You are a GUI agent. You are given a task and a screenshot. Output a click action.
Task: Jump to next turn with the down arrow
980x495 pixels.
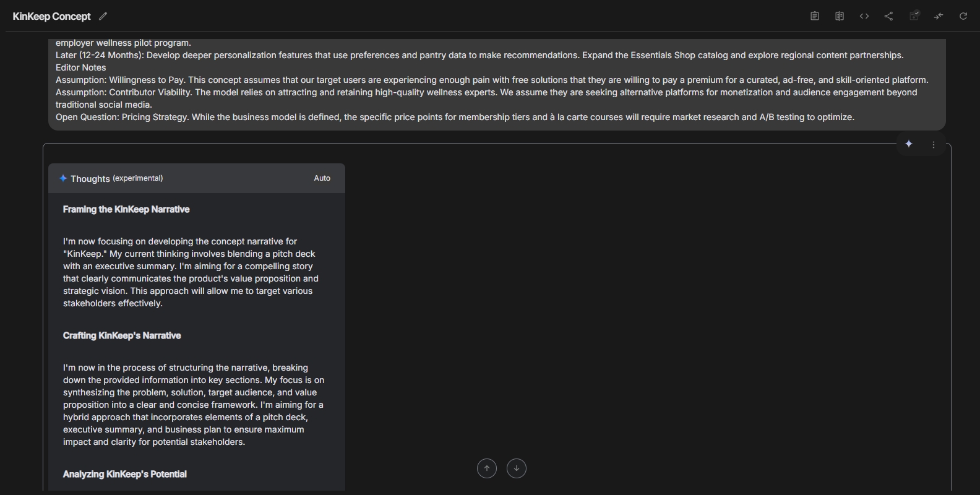[517, 468]
